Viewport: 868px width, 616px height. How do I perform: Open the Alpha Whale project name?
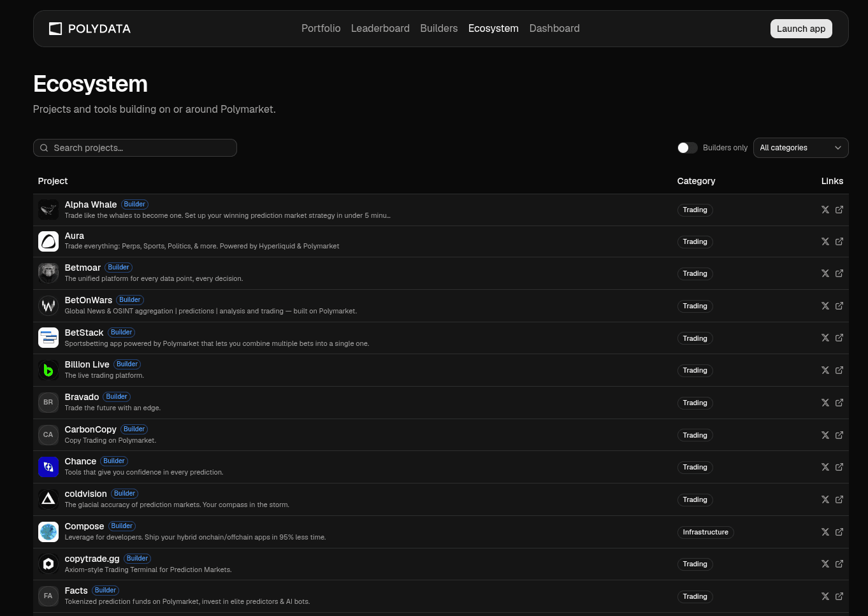coord(90,204)
